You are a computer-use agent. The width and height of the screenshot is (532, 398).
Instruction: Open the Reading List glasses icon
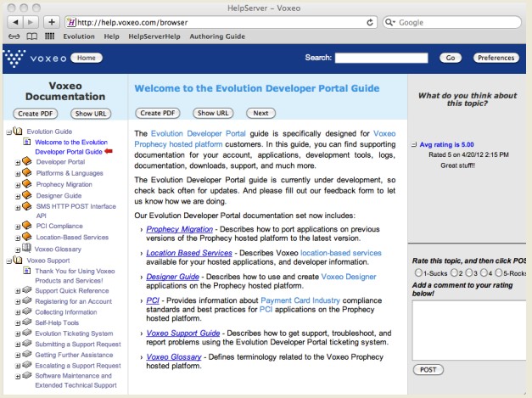[x=14, y=36]
